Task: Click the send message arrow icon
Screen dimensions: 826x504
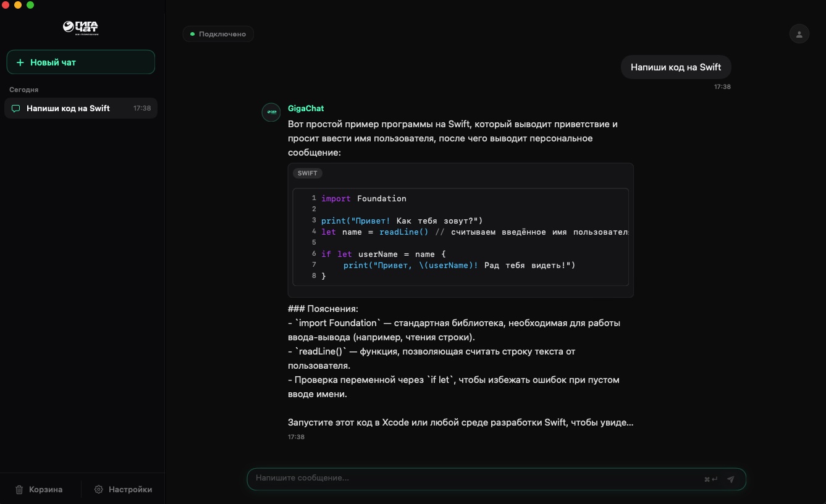Action: [x=731, y=479]
